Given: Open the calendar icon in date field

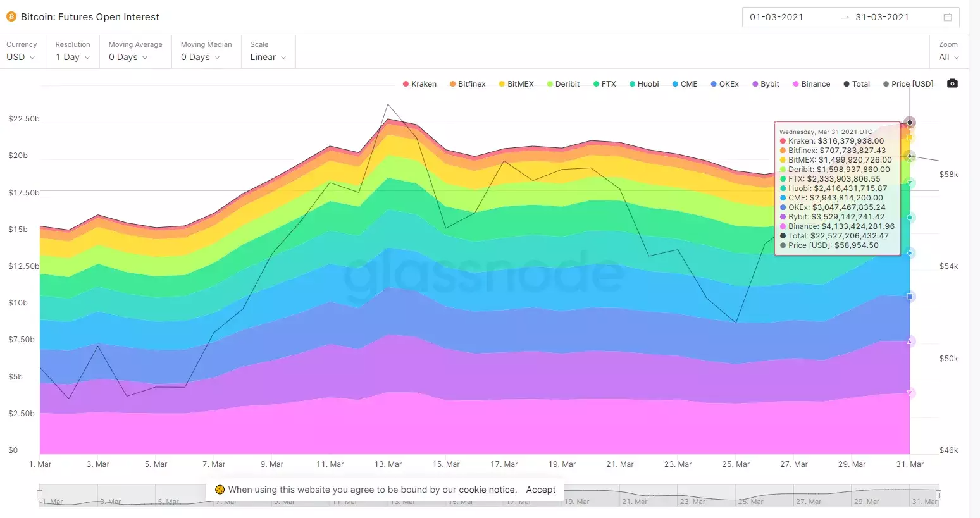Looking at the screenshot, I should point(948,17).
